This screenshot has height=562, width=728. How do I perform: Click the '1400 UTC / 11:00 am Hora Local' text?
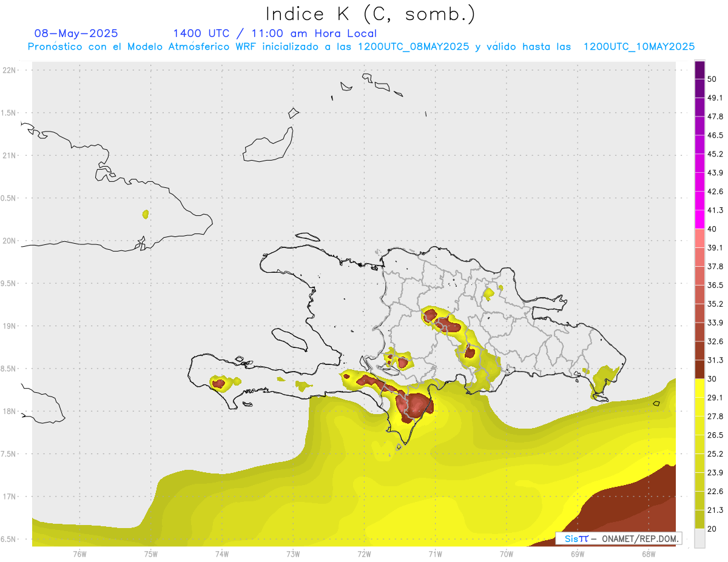275,34
